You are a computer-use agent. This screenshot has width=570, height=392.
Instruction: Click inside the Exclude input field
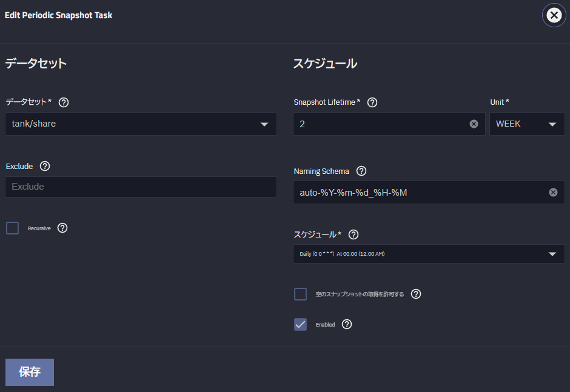point(141,187)
